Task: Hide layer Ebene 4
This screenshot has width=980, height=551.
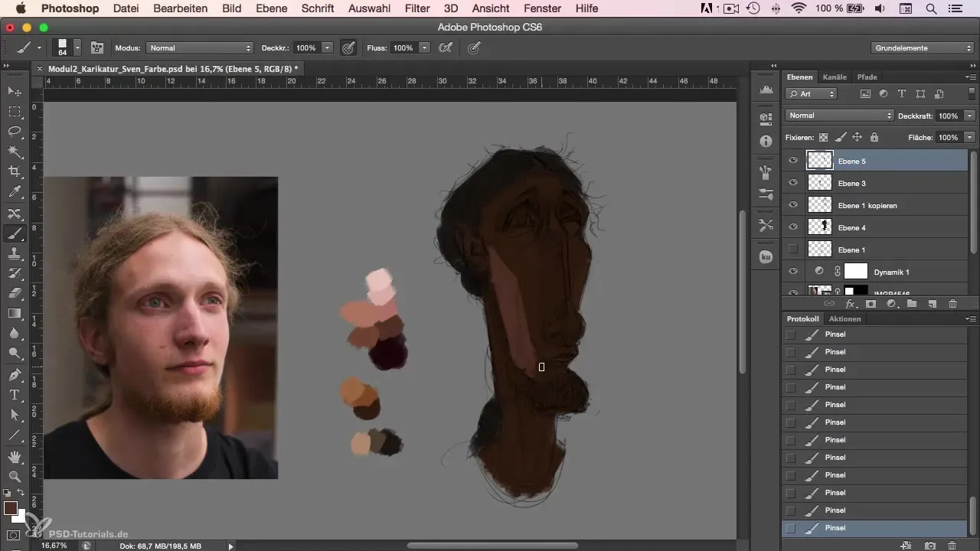Action: pyautogui.click(x=793, y=227)
